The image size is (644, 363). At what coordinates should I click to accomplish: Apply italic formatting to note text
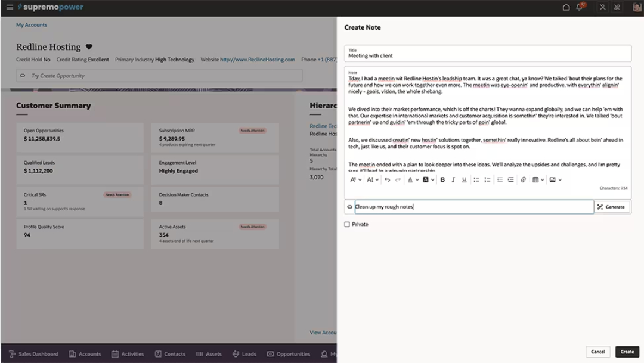pos(453,179)
